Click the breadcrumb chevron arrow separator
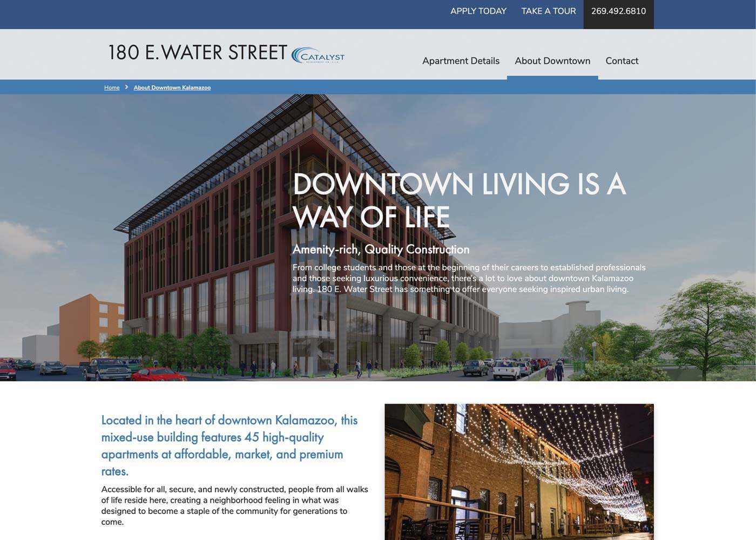Image resolution: width=756 pixels, height=540 pixels. (126, 87)
